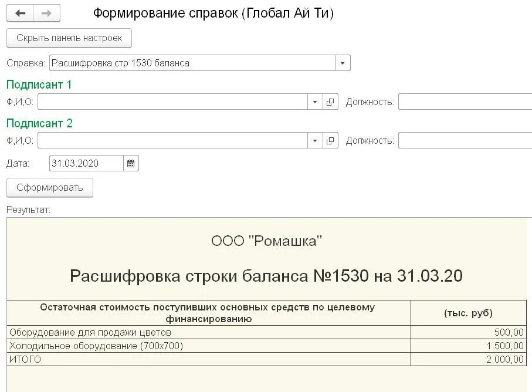Open Подписант 2 Ф.И.О. selection form icon
Image resolution: width=532 pixels, height=392 pixels.
coord(330,140)
